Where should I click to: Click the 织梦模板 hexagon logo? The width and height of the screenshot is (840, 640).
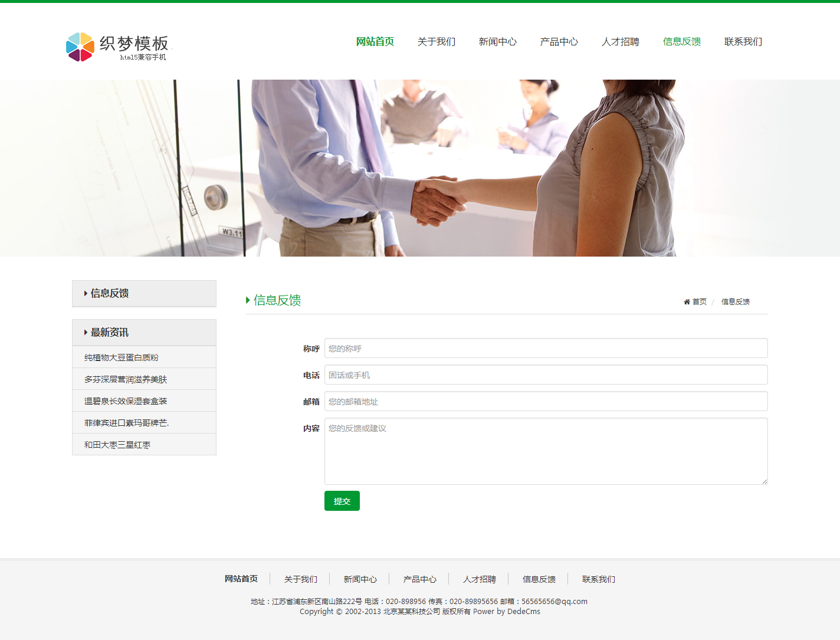click(80, 47)
